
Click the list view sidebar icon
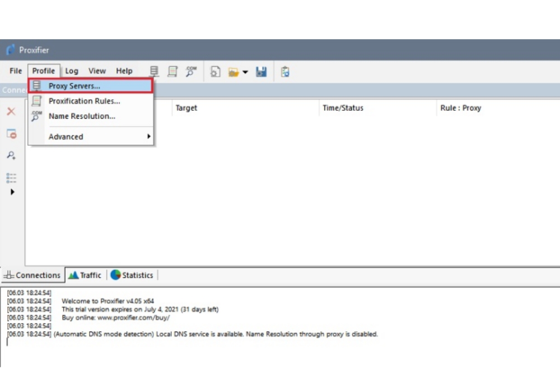[11, 178]
